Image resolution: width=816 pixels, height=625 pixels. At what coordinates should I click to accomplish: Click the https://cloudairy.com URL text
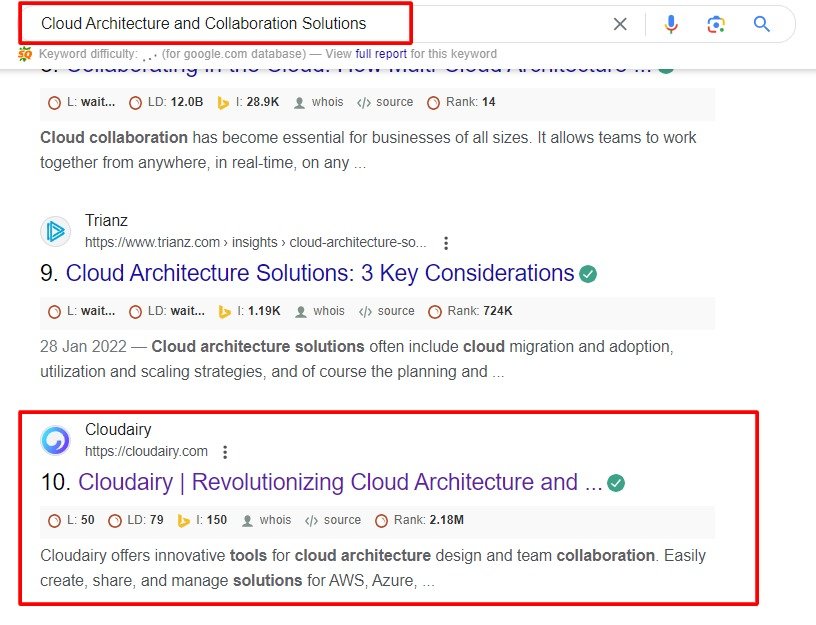146,451
